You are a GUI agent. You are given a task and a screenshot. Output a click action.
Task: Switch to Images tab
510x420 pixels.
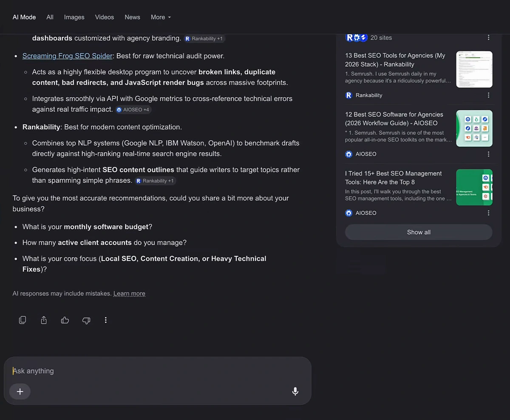click(x=74, y=17)
